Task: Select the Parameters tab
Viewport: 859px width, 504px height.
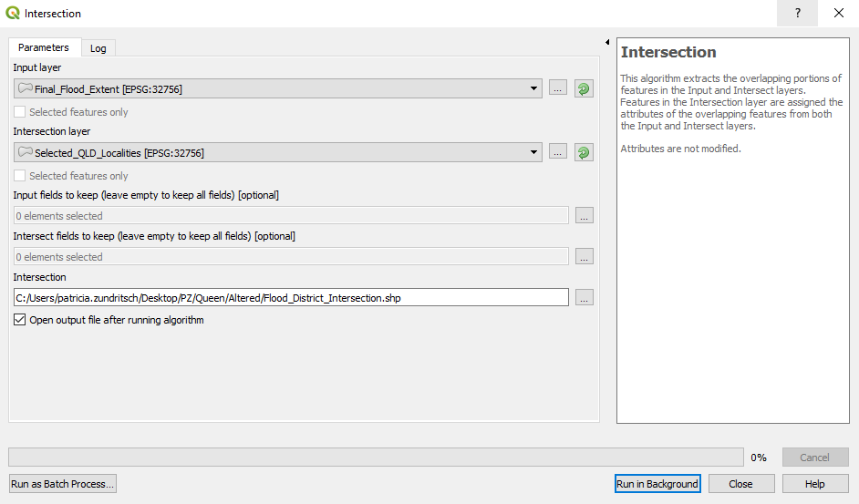Action: pos(44,47)
